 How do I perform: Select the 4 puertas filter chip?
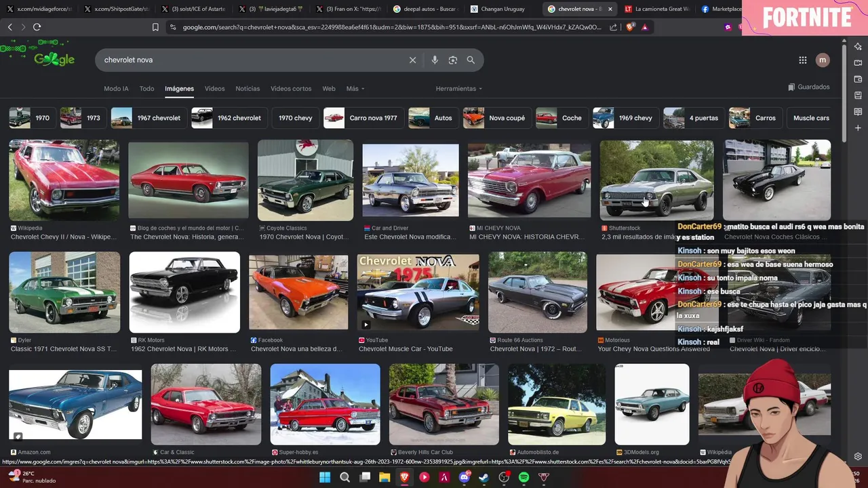(693, 118)
